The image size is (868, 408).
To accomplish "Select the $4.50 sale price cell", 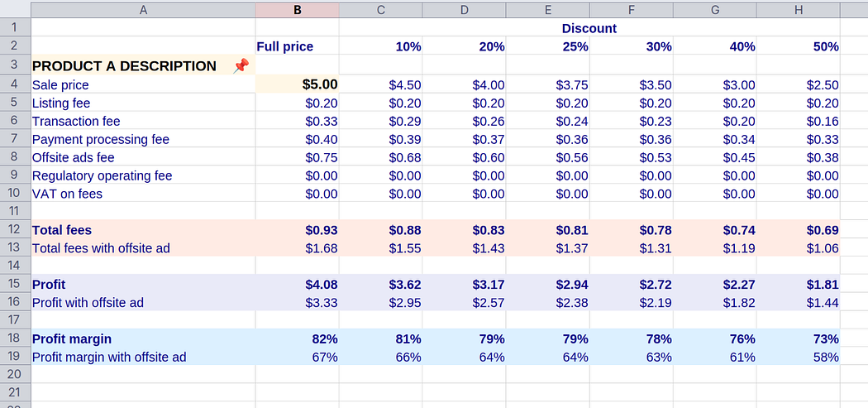I will point(381,84).
